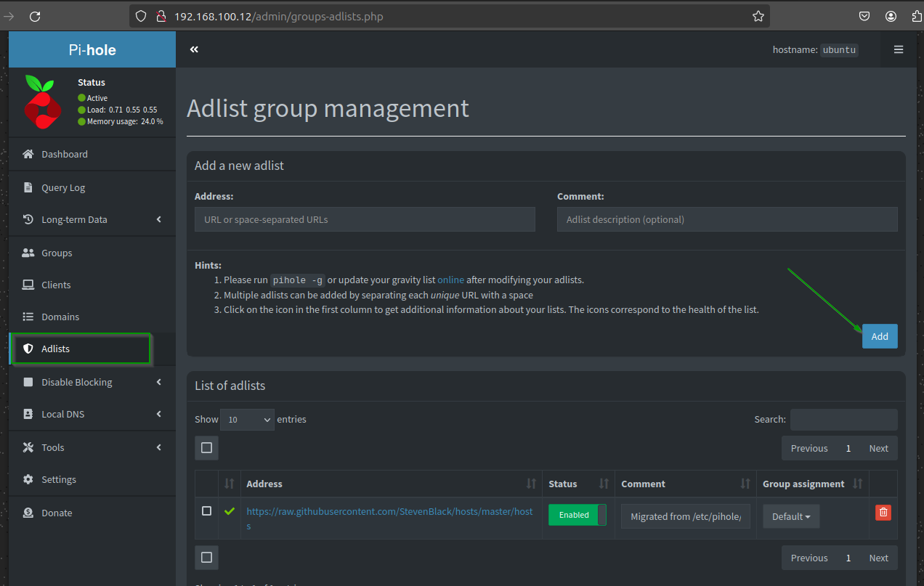Click select-all checkbox above the table

pyautogui.click(x=206, y=448)
